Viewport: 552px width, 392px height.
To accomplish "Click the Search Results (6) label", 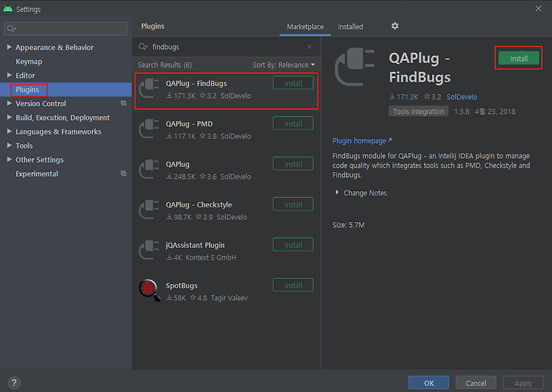I will [x=165, y=65].
